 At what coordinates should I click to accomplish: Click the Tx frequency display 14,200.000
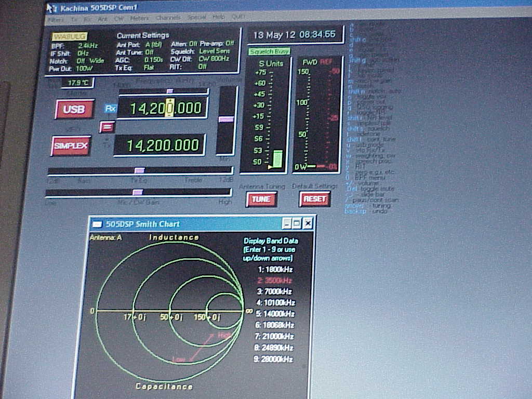[159, 145]
